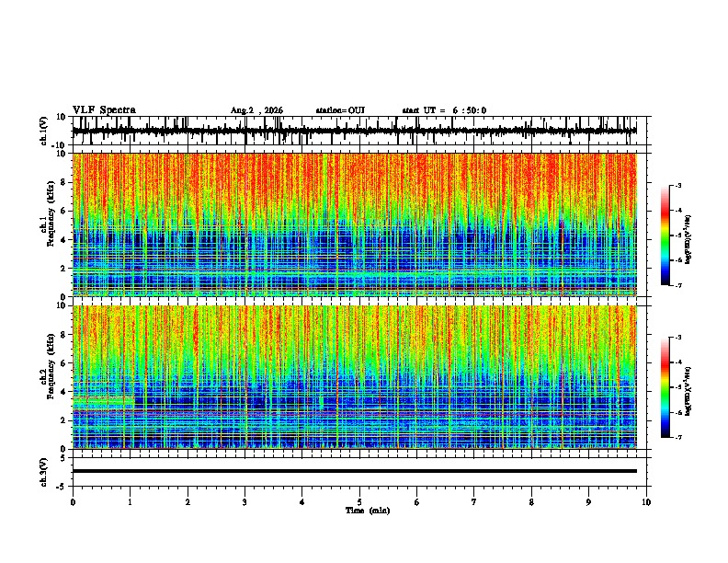Click the time axis tick label "7"
Screen dimensions: 728x563
tap(474, 502)
